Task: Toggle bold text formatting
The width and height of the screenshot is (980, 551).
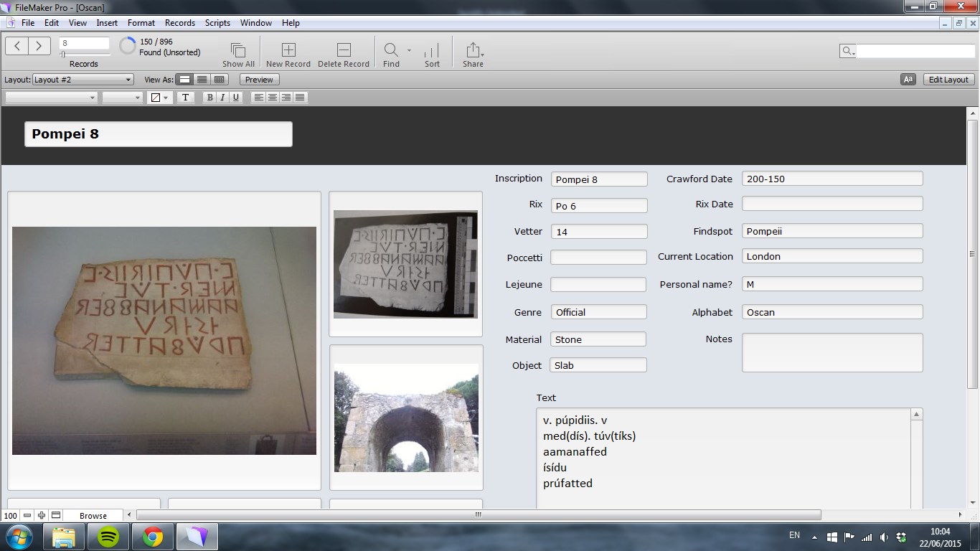Action: point(209,98)
